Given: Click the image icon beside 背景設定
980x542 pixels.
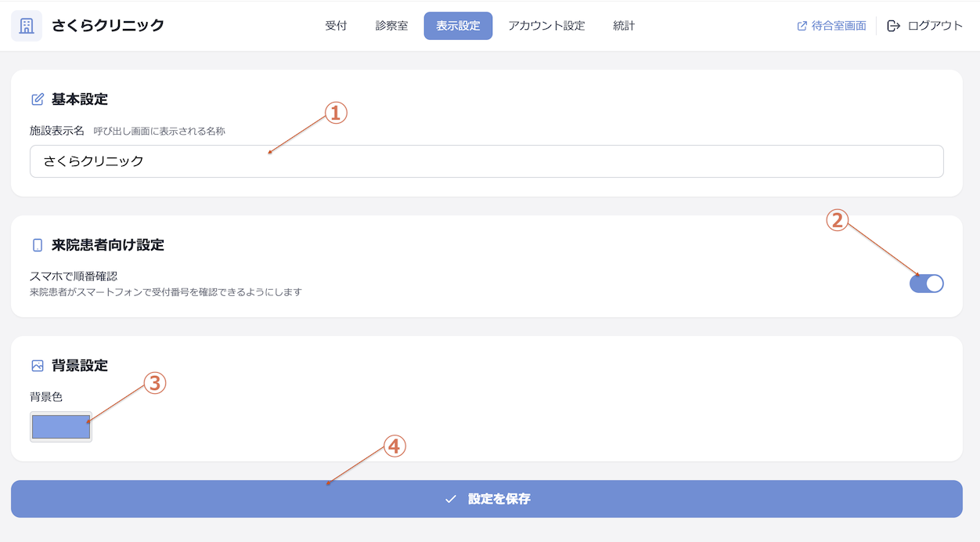Looking at the screenshot, I should (x=37, y=364).
